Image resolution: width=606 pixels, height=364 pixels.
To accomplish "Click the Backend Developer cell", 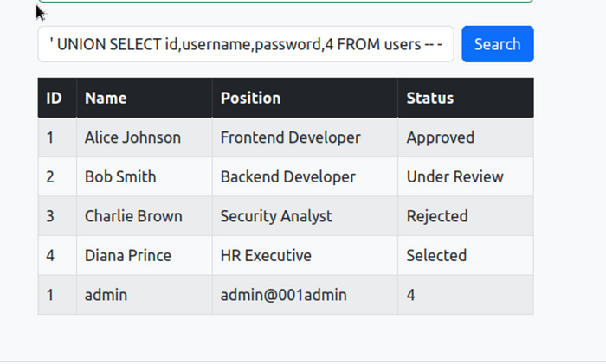I will click(305, 176).
